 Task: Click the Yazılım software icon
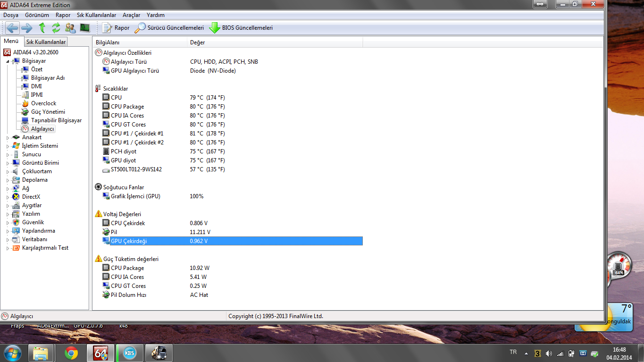click(17, 214)
